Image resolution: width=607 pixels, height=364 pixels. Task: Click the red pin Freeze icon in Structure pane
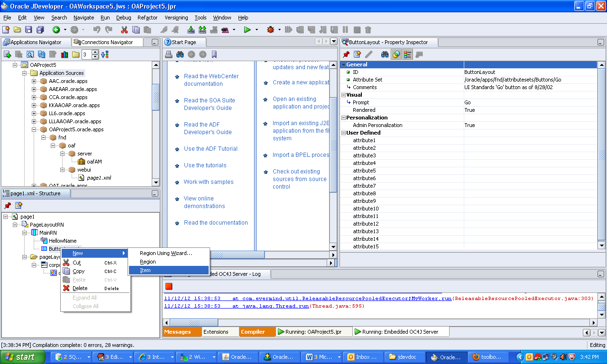8,206
